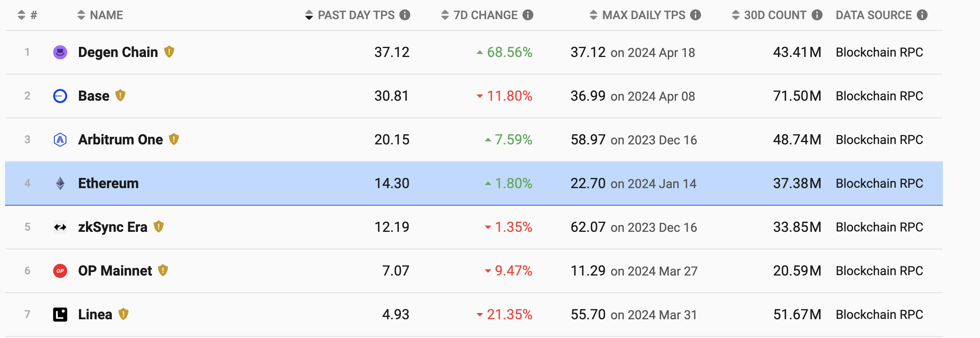Click the sort arrows next to Name header
The height and width of the screenshot is (338, 980).
coord(81,15)
